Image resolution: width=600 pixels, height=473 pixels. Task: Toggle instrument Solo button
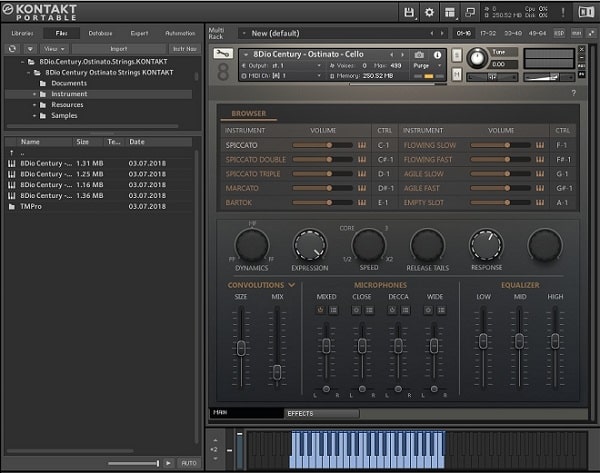457,55
